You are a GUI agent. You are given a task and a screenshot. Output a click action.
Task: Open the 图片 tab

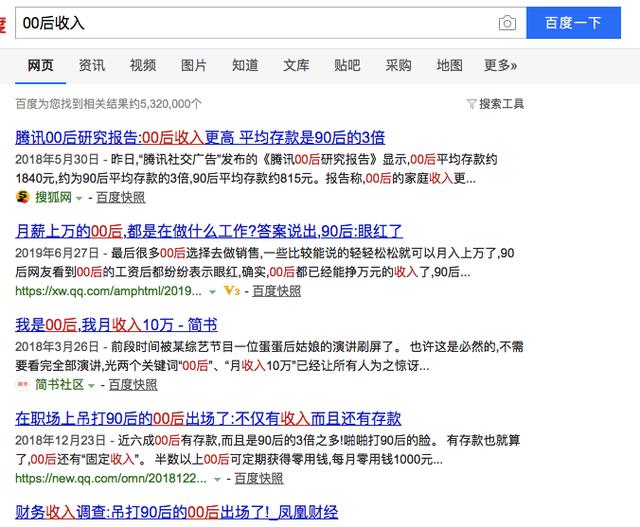(x=194, y=65)
